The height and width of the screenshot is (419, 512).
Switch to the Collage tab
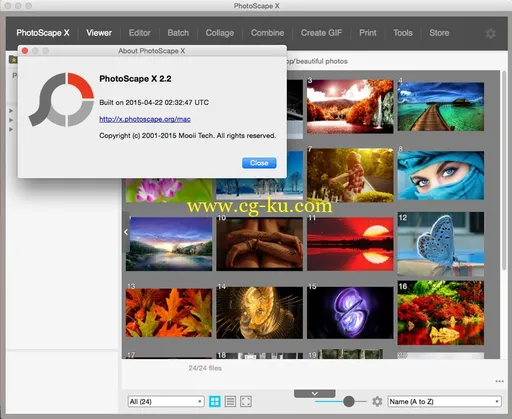(220, 33)
